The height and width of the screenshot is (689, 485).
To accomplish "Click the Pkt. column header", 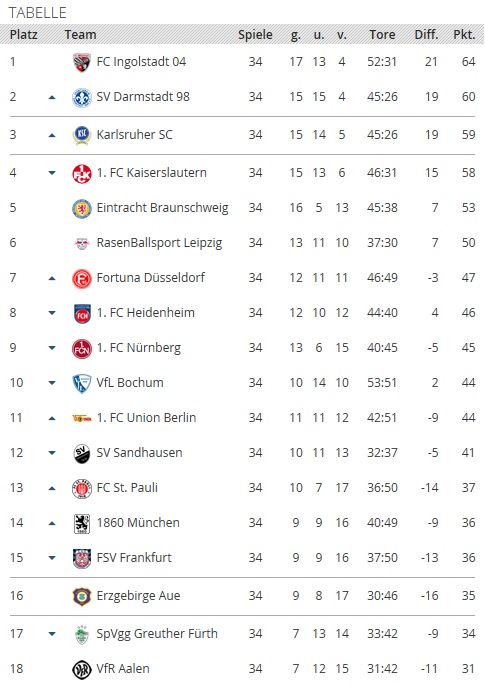I will 464,34.
